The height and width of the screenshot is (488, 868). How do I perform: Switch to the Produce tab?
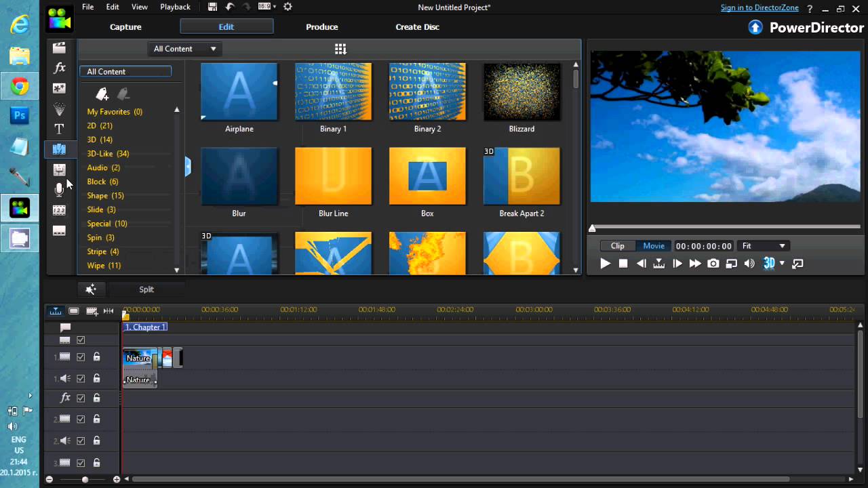tap(322, 27)
